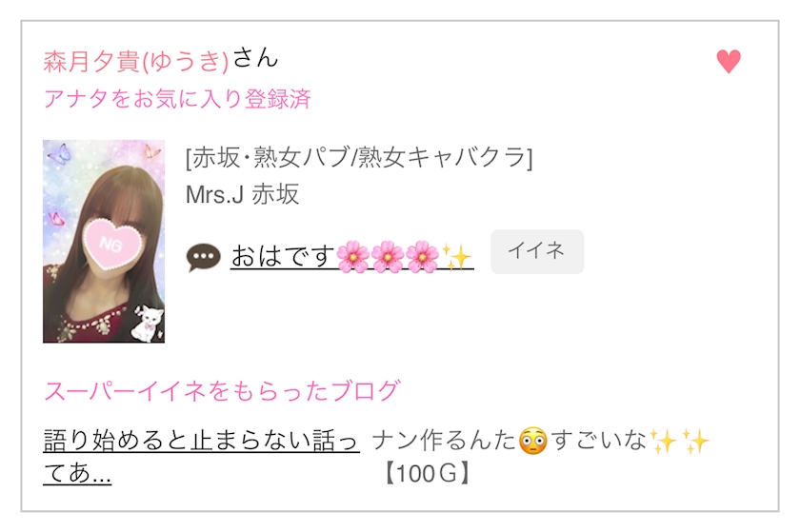Open the 森月夕貴(ゆうき) profile name link
Screen dimensions: 800x532
point(135,62)
